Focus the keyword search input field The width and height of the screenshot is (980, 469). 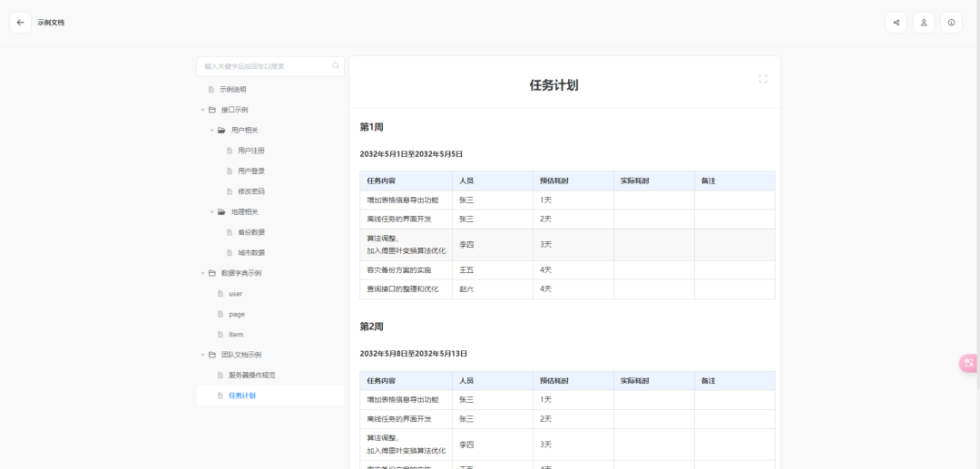(x=263, y=66)
